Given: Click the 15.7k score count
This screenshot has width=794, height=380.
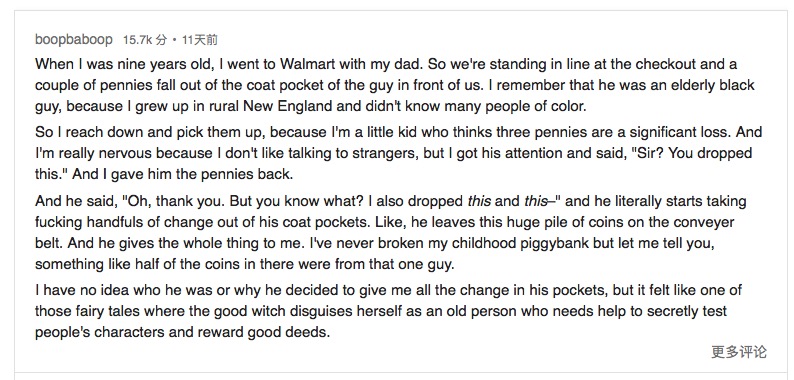Looking at the screenshot, I should [137, 40].
